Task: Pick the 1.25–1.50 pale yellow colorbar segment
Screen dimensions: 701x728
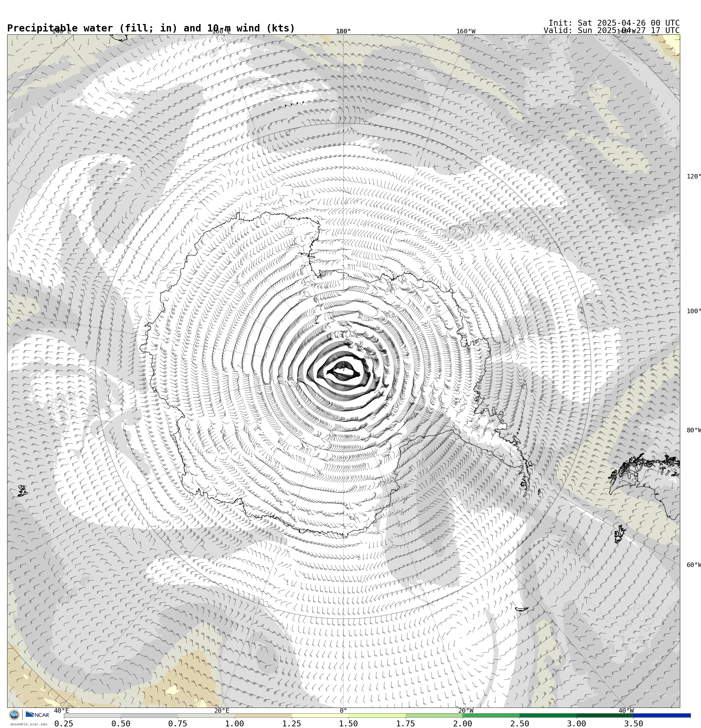Action: pyautogui.click(x=320, y=715)
